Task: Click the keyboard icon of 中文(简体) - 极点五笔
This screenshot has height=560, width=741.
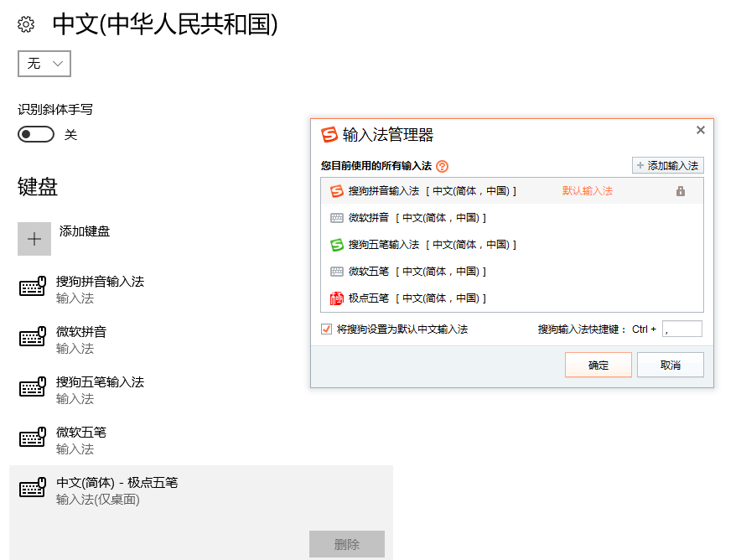Action: (32, 489)
